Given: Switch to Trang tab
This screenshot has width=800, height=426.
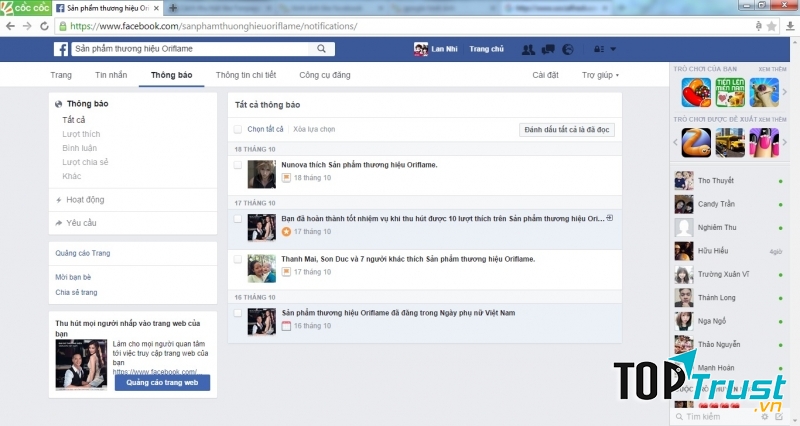Looking at the screenshot, I should coord(61,75).
